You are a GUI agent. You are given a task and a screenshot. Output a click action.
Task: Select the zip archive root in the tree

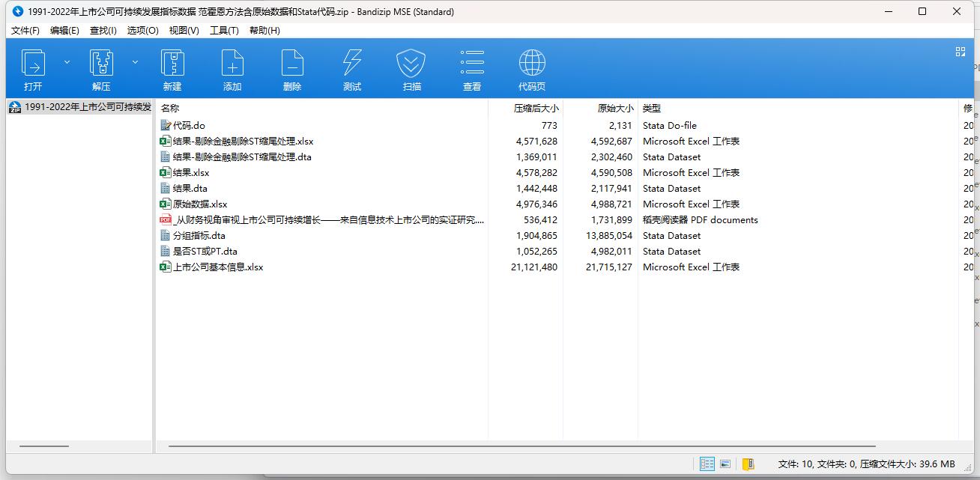[x=79, y=107]
